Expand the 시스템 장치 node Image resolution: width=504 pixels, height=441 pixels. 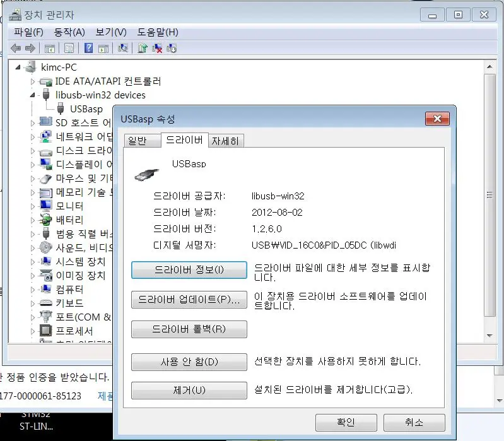(x=32, y=262)
